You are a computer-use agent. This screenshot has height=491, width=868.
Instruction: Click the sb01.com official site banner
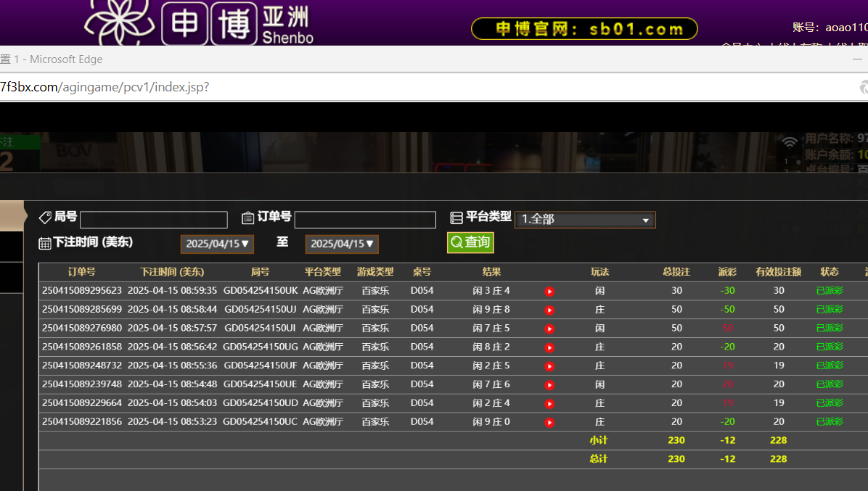tap(584, 29)
